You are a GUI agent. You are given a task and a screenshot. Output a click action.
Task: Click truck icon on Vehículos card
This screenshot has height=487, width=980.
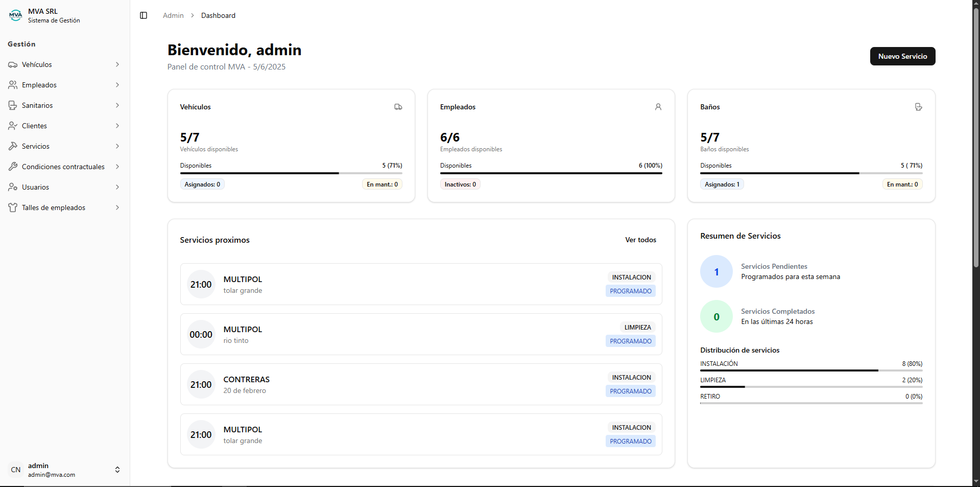[398, 107]
